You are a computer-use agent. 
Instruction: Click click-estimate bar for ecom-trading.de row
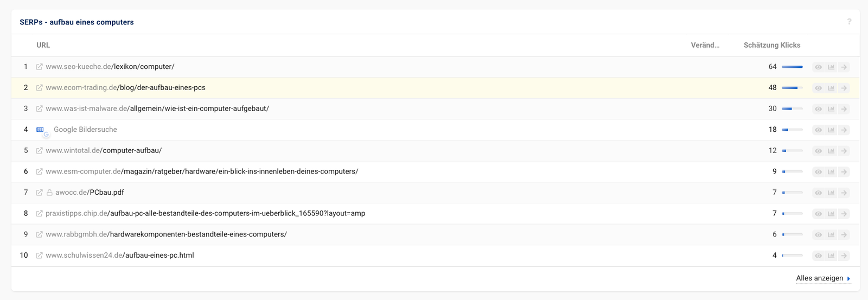(792, 88)
